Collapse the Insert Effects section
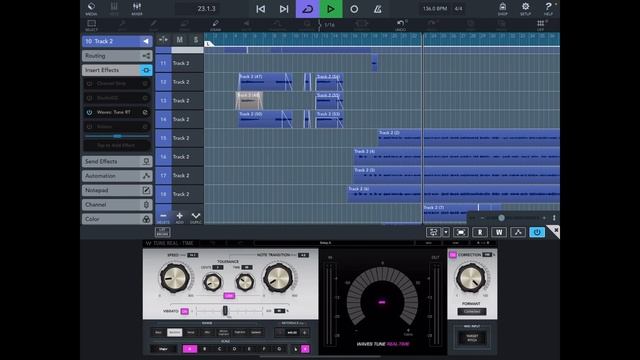The width and height of the screenshot is (640, 360). point(117,70)
